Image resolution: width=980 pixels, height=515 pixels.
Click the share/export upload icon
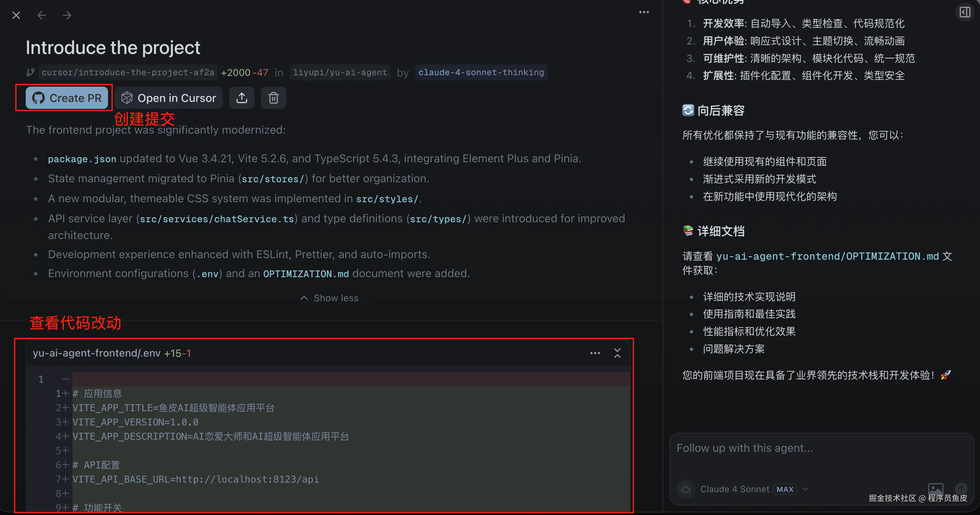(242, 98)
